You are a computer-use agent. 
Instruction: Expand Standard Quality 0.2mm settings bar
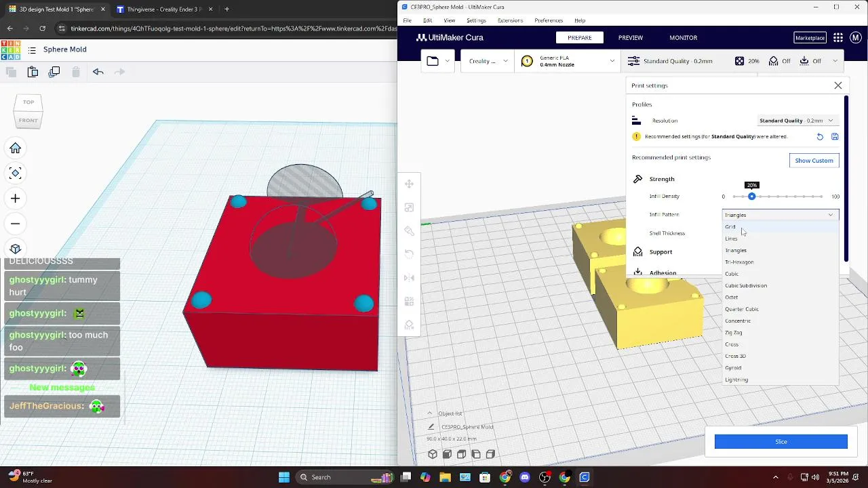pyautogui.click(x=732, y=61)
